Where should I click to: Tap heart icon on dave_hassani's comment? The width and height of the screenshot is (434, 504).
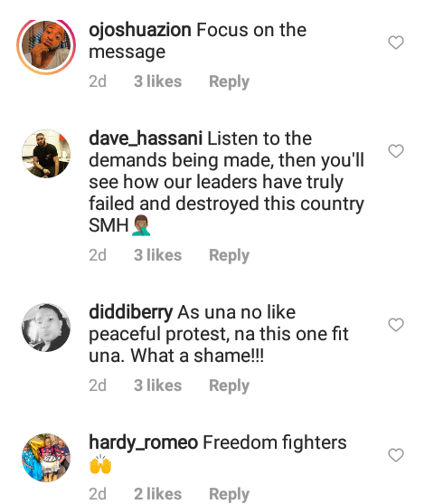point(396,151)
